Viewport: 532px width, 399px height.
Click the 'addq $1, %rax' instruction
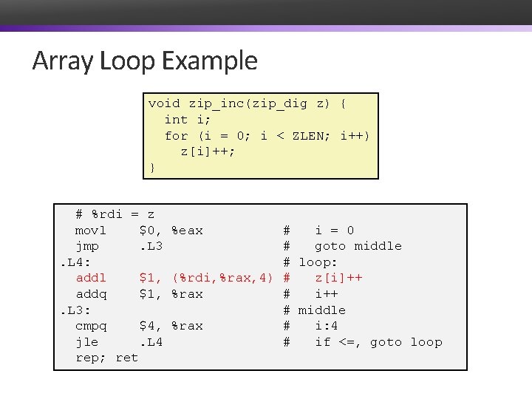click(139, 294)
